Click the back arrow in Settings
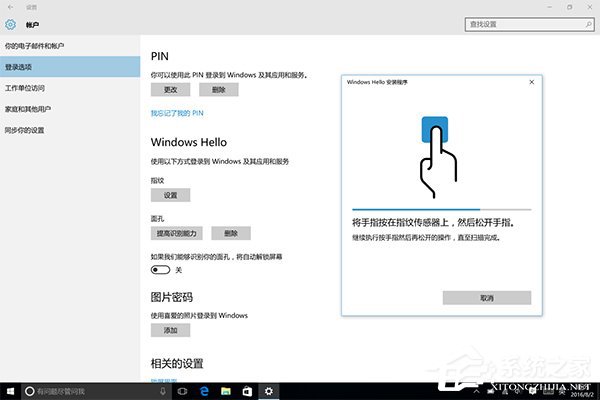Image resolution: width=600 pixels, height=400 pixels. tap(10, 7)
